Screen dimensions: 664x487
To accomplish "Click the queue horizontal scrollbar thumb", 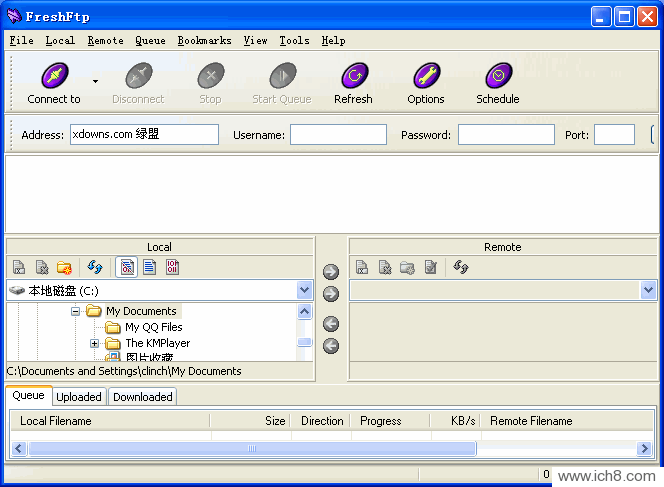I will tap(252, 448).
